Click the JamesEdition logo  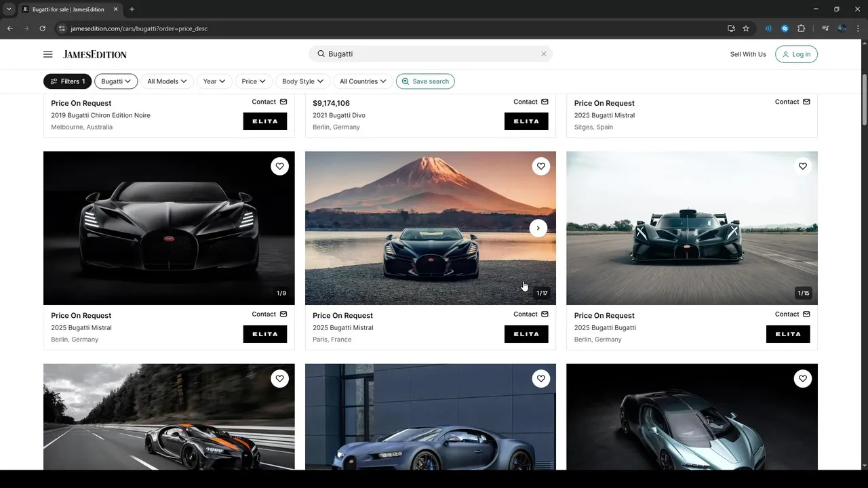95,54
